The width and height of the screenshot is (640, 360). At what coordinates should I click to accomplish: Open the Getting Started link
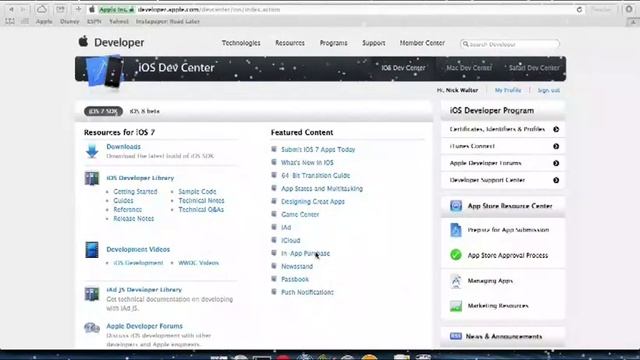(135, 191)
